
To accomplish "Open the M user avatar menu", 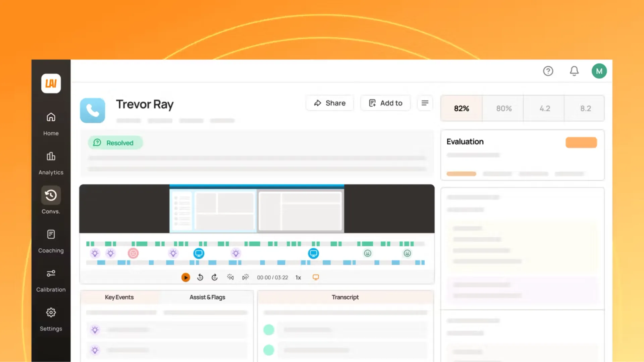I will tap(599, 71).
